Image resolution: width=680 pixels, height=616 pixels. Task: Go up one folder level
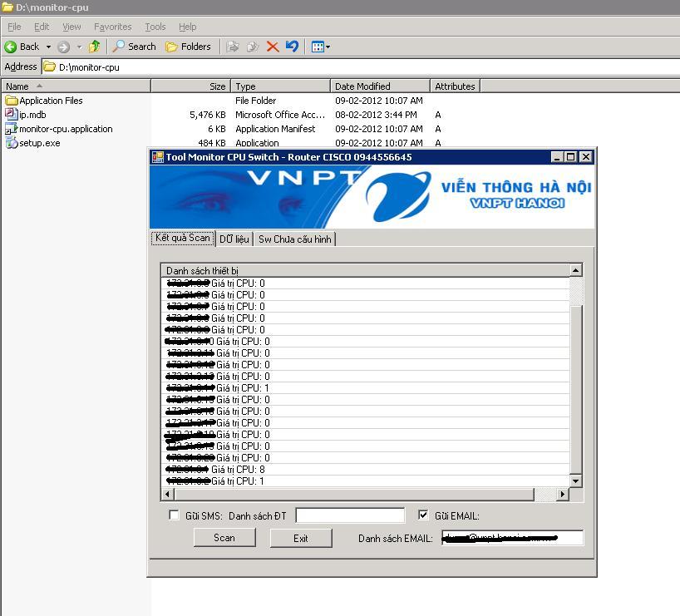94,47
